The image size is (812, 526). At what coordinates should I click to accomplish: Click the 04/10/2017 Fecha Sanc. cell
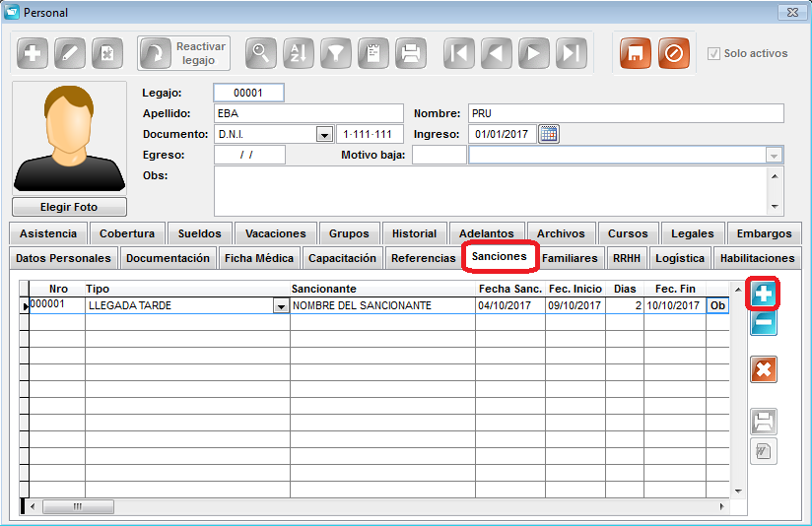click(510, 305)
